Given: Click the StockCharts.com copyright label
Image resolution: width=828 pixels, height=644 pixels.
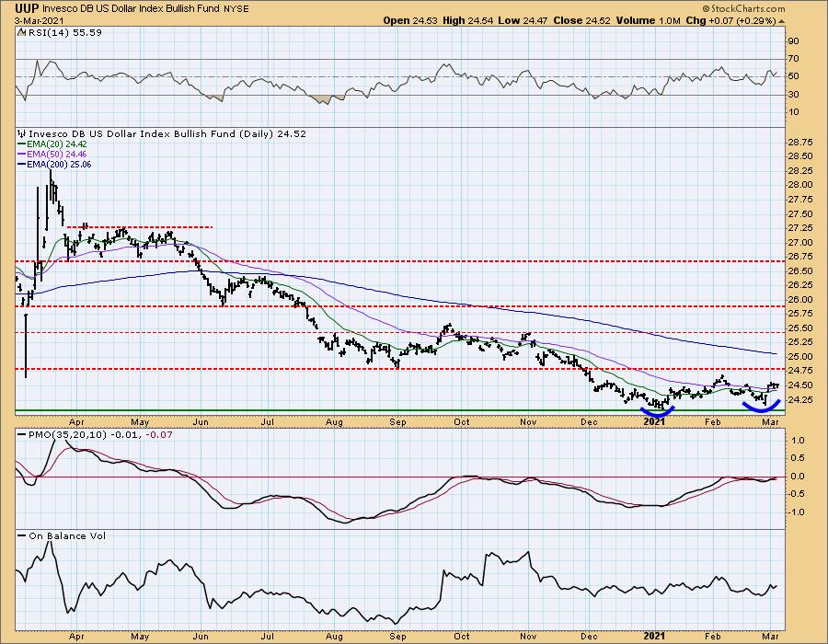Looking at the screenshot, I should 743,8.
